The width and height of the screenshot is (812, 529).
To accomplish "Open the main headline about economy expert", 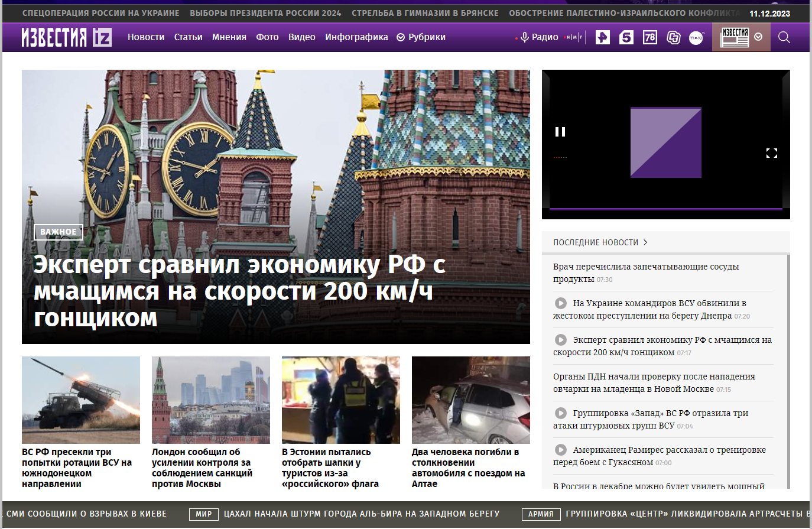I will click(239, 291).
